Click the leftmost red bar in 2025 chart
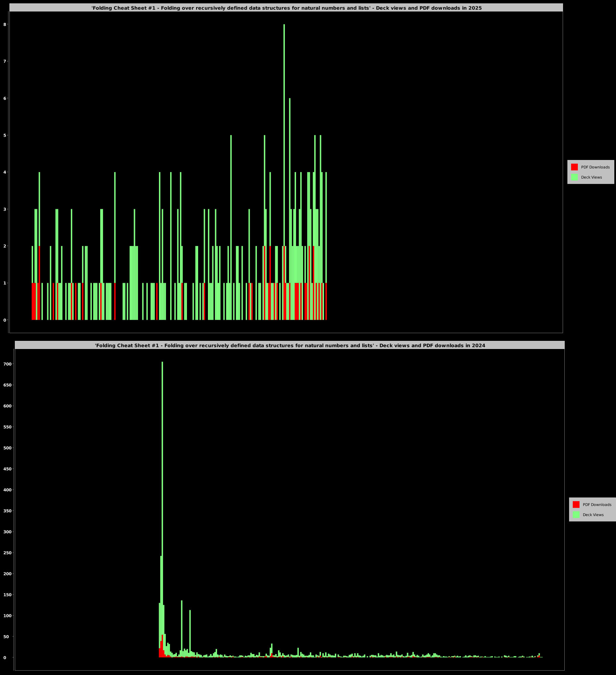Image resolution: width=616 pixels, height=675 pixels. [x=32, y=301]
